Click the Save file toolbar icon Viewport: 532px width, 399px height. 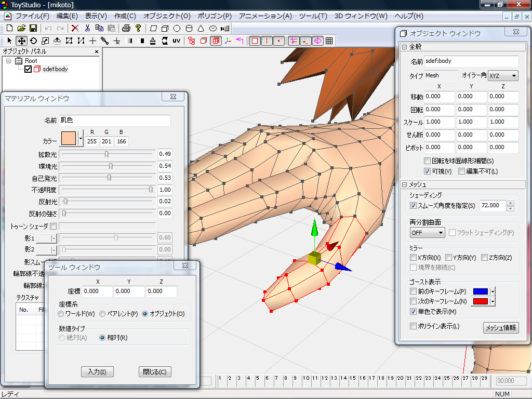(x=33, y=28)
